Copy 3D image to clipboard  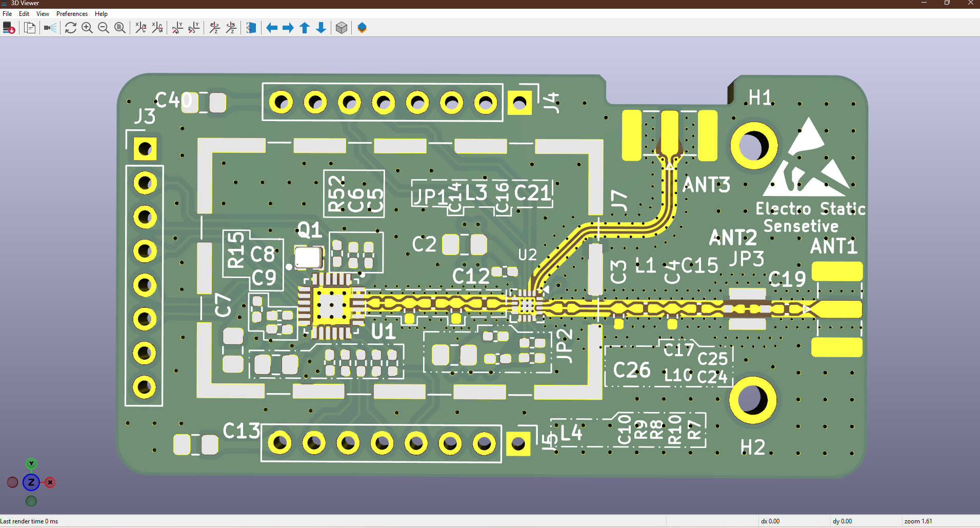point(30,28)
